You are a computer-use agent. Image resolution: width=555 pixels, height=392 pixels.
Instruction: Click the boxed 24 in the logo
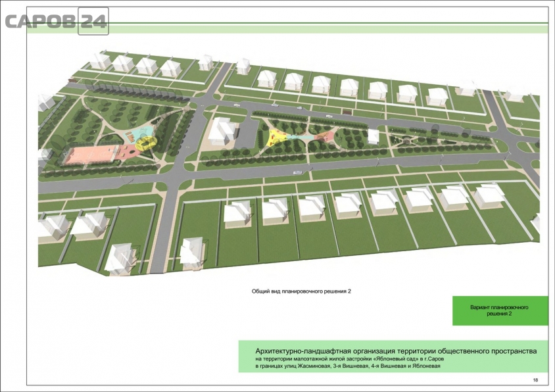click(x=93, y=22)
